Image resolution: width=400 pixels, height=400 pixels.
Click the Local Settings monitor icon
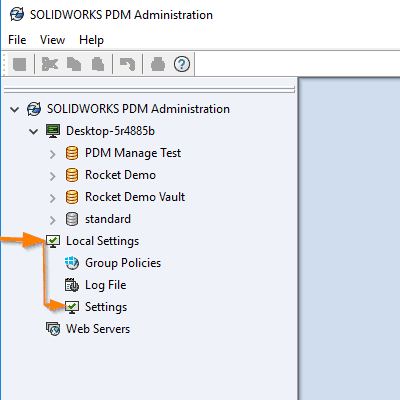coord(53,241)
